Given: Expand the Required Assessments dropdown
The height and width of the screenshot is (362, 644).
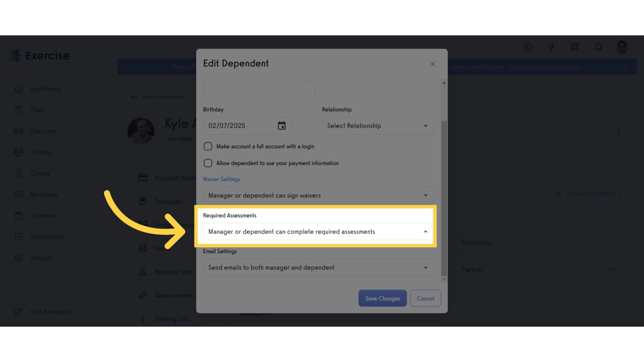Looking at the screenshot, I should [318, 231].
